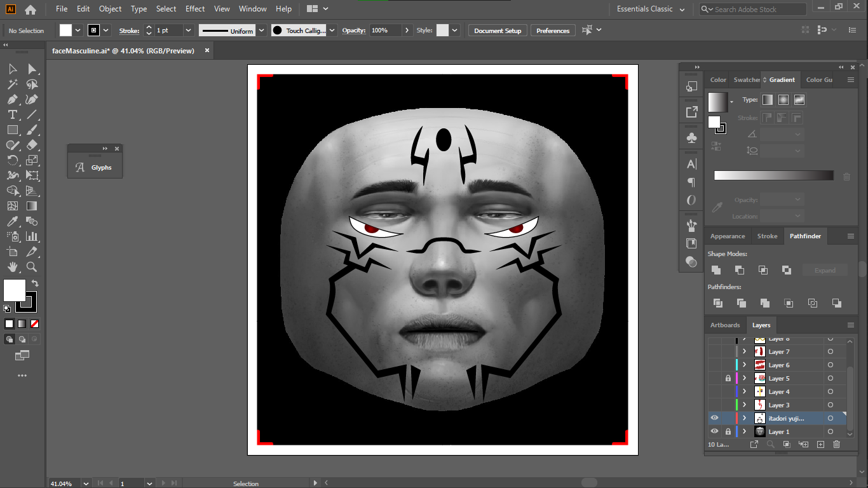This screenshot has width=868, height=488.
Task: Select the Gradient tool in toolbar
Action: (32, 206)
